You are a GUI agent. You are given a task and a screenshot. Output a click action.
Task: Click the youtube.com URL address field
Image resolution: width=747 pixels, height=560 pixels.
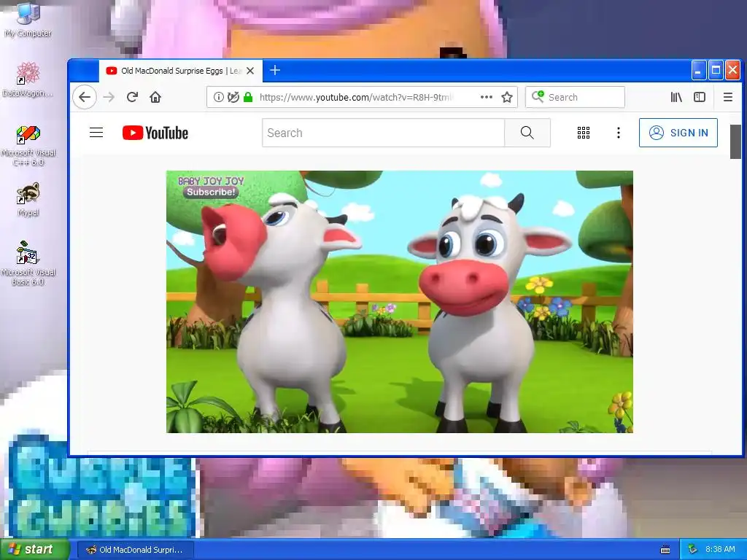coord(357,97)
